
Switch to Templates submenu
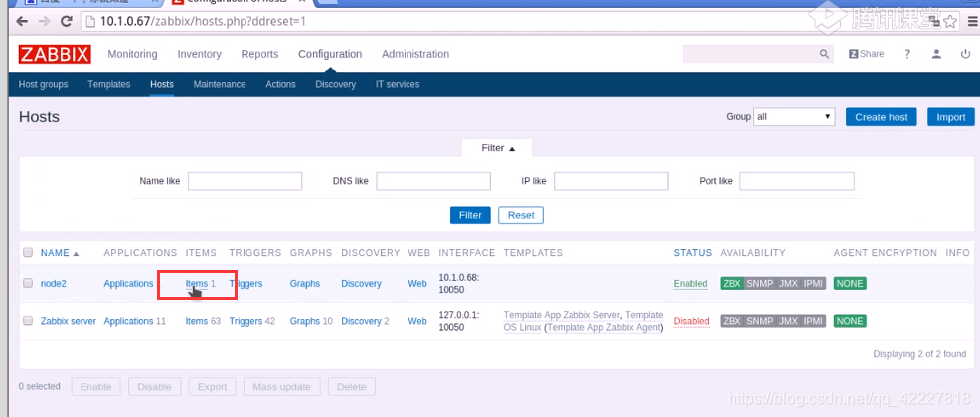(109, 84)
